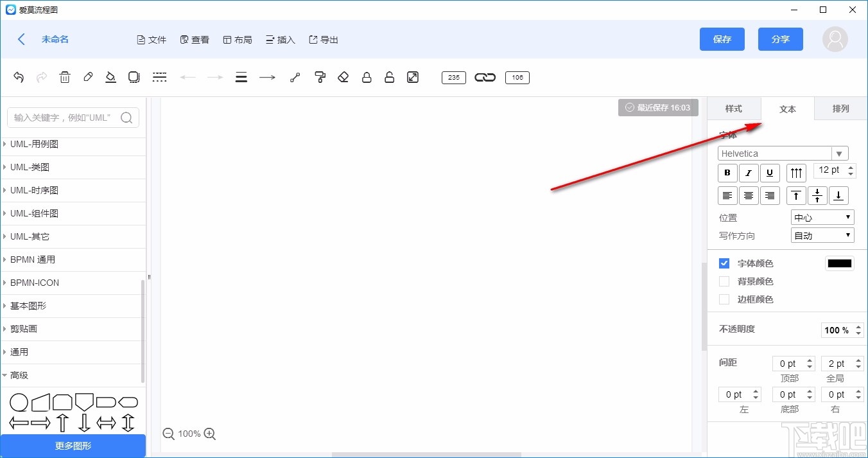Image resolution: width=868 pixels, height=458 pixels.
Task: Click the 分享 button
Action: tap(781, 39)
